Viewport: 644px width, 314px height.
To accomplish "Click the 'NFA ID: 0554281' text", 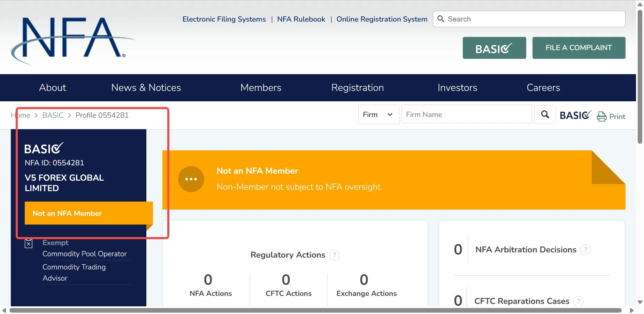I will 54,163.
